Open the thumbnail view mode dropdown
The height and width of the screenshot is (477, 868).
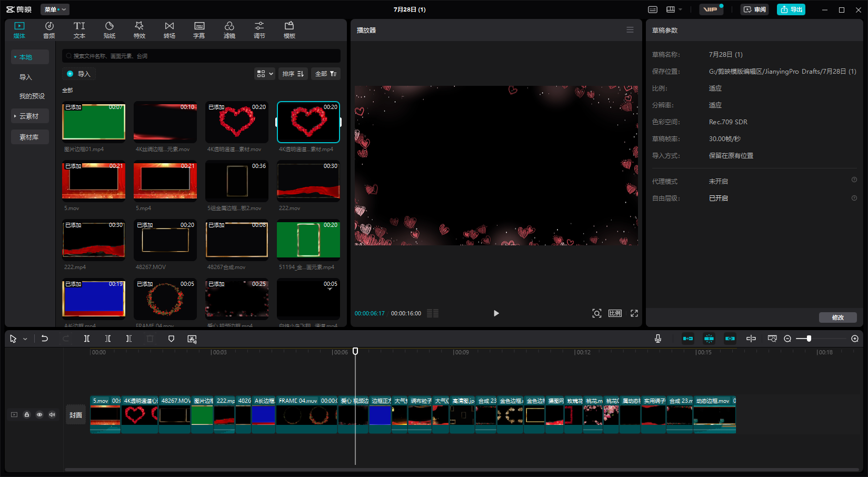pyautogui.click(x=265, y=74)
